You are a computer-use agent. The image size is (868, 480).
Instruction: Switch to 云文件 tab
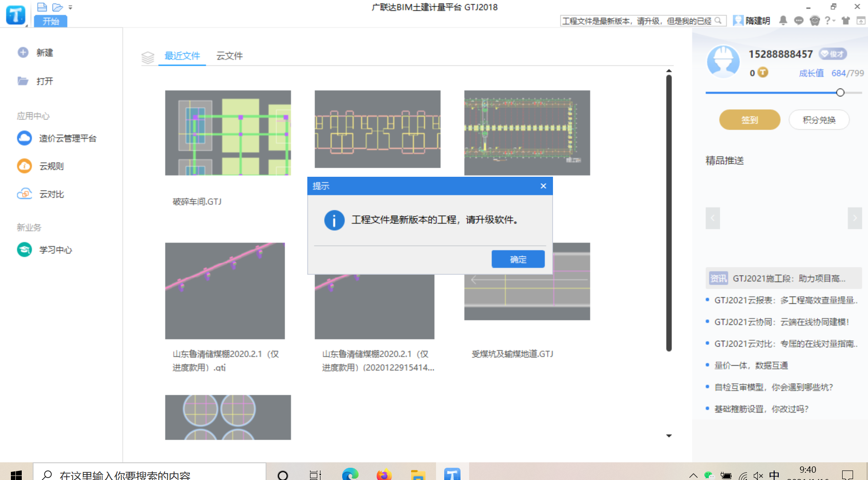229,56
